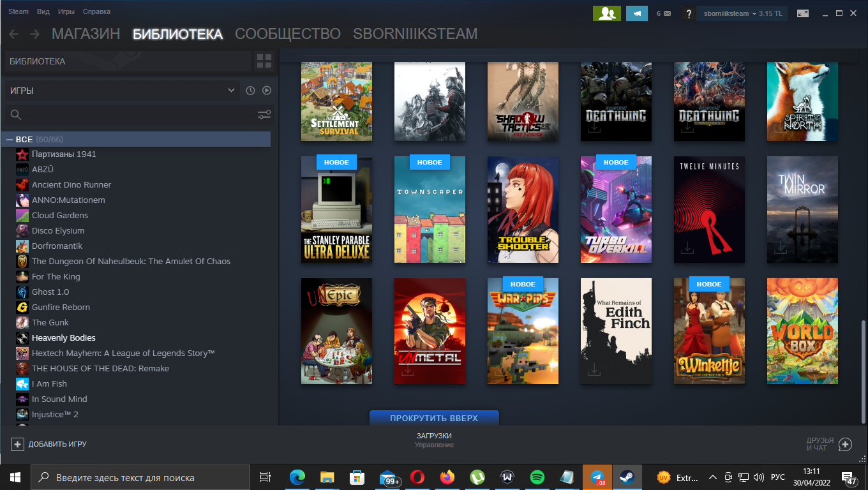Go to the СООБЩЕСТВО tab

288,34
